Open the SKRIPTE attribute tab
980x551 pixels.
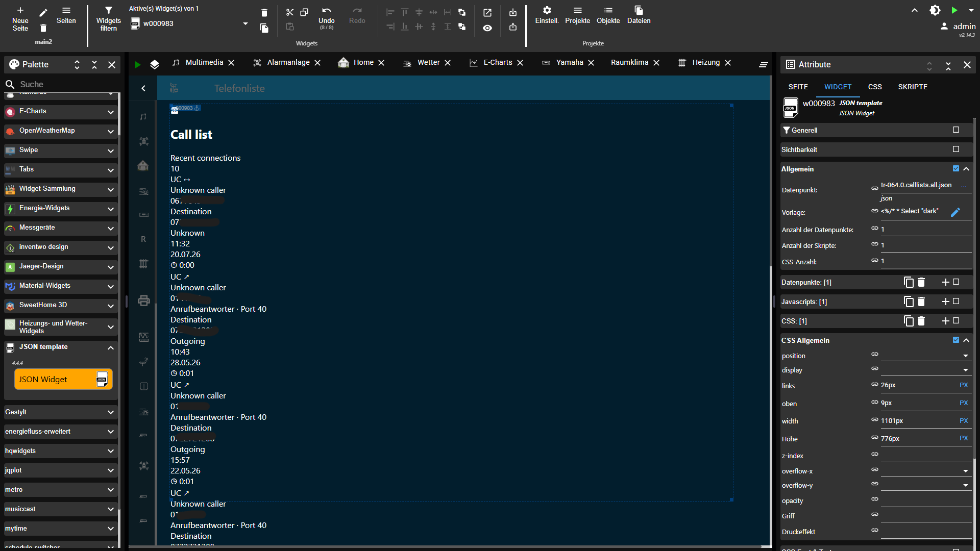pyautogui.click(x=913, y=87)
